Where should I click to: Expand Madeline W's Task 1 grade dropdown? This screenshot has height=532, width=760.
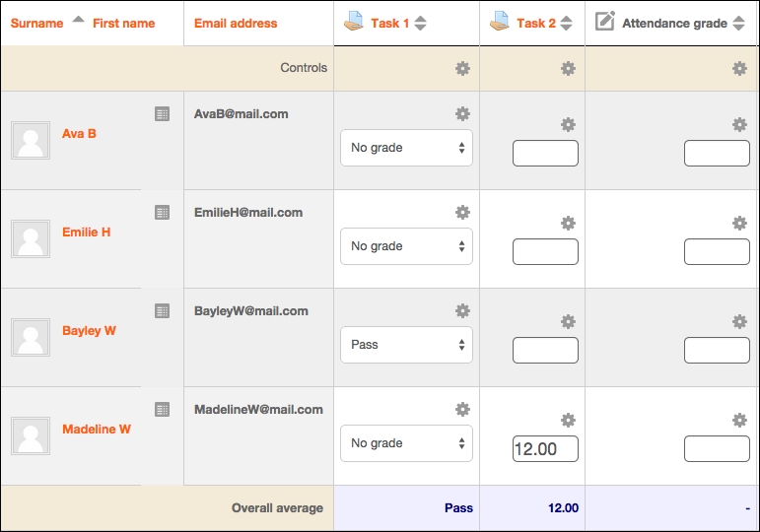click(x=406, y=443)
